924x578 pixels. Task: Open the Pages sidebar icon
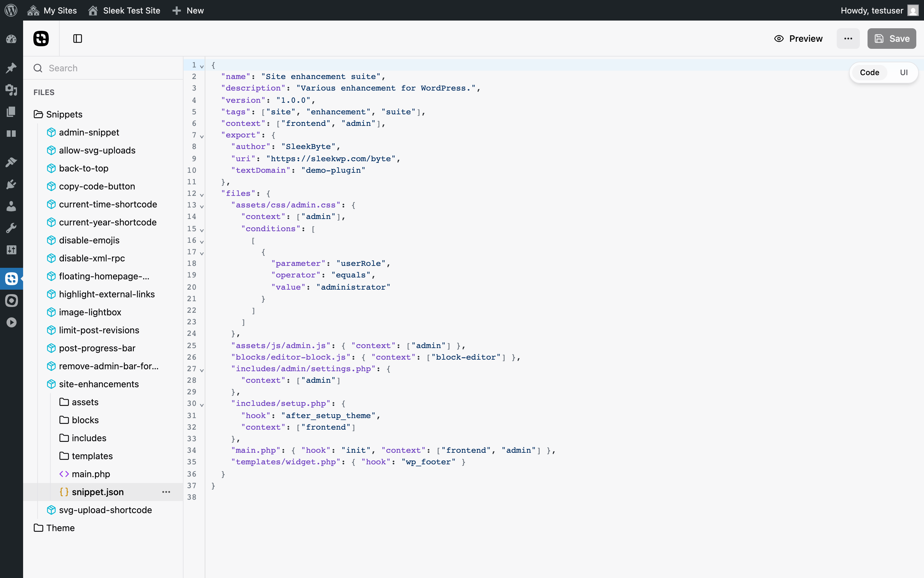pyautogui.click(x=11, y=112)
